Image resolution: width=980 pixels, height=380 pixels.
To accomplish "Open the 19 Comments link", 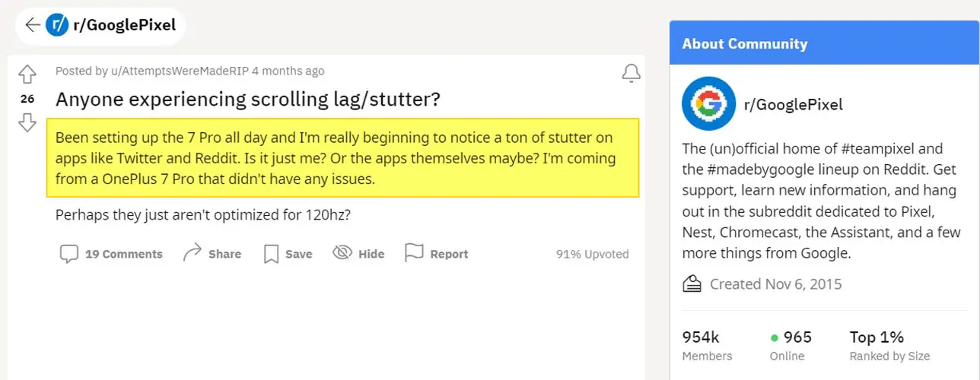I will [124, 254].
